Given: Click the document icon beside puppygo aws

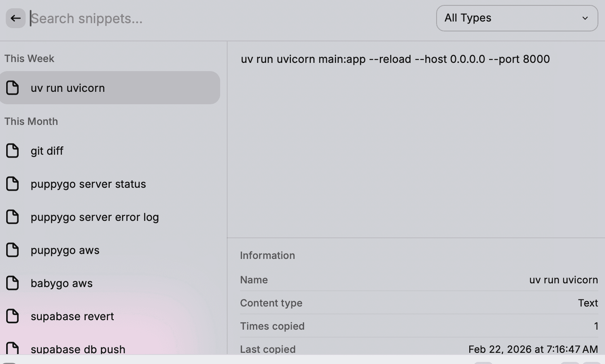Looking at the screenshot, I should 12,250.
